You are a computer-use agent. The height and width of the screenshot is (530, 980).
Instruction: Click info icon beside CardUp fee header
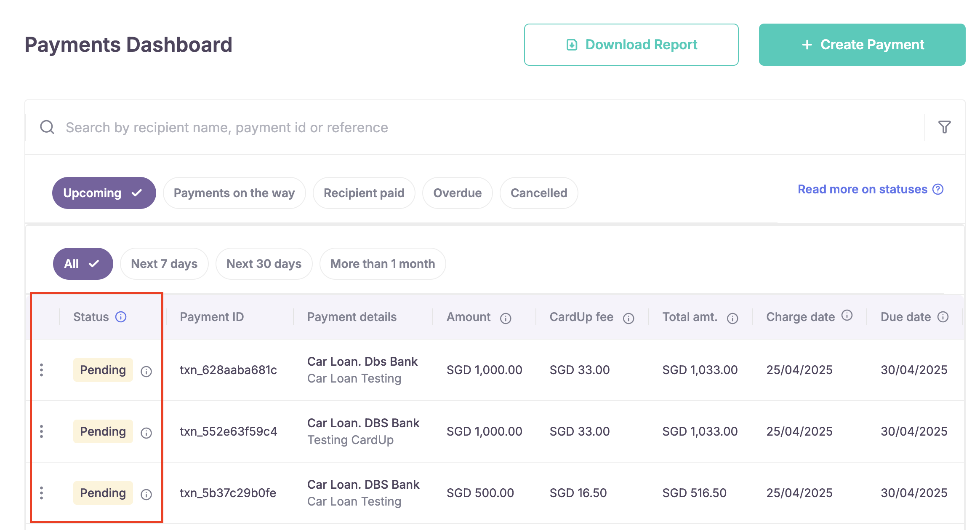[628, 319]
